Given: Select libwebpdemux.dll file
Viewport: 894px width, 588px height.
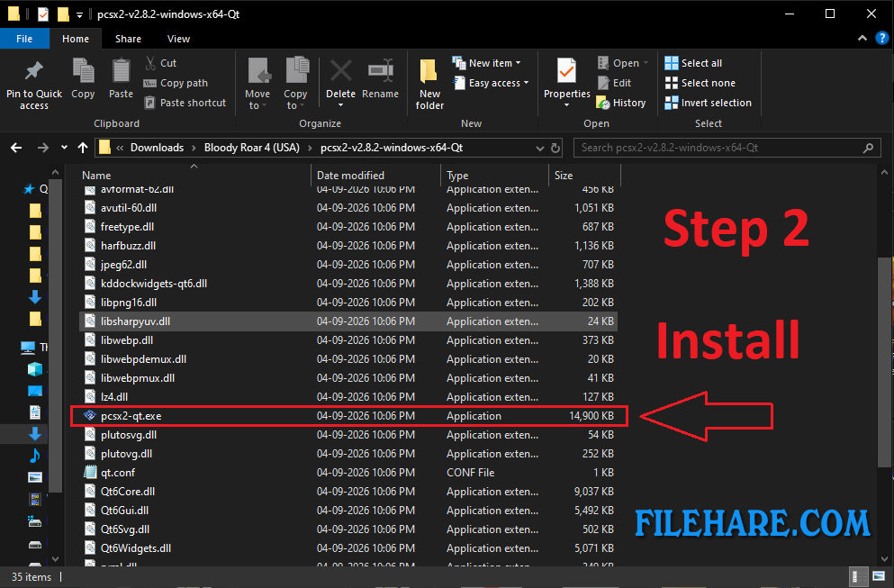Looking at the screenshot, I should 348,358.
